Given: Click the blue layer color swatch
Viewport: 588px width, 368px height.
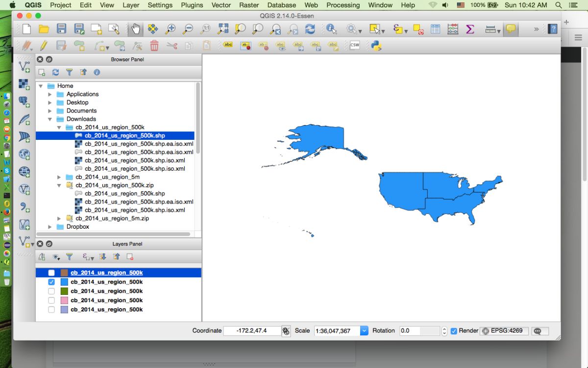Looking at the screenshot, I should 64,282.
